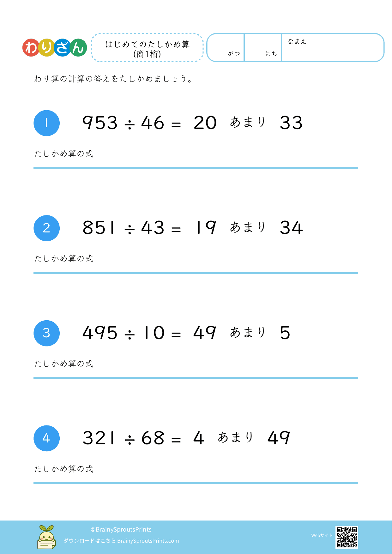Click the sprout mascot character icon
The image size is (392, 554).
(x=46, y=537)
